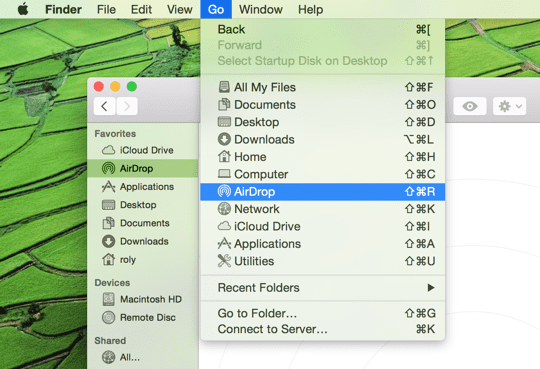
Task: Click Documents icon in Go menu
Action: (224, 104)
